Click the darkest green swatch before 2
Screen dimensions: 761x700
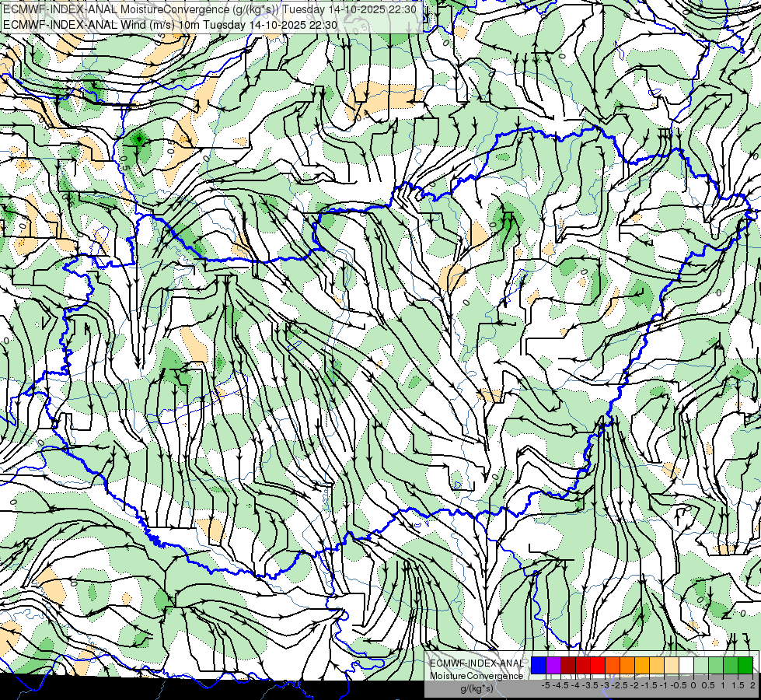(745, 665)
